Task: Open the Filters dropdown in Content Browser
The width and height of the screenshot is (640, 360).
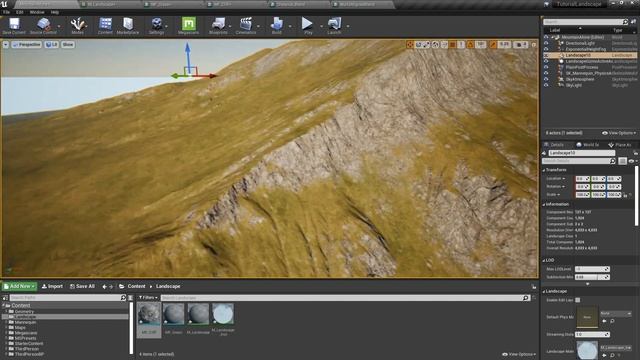Action: [148, 298]
